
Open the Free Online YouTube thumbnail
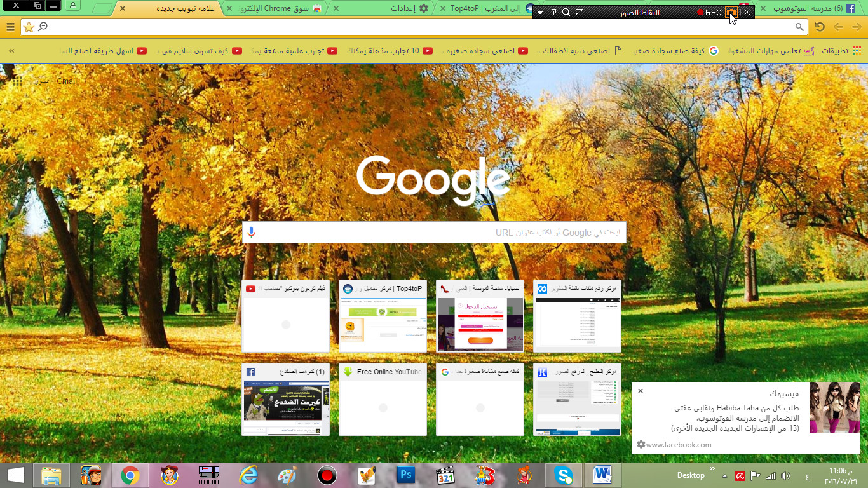(x=383, y=400)
